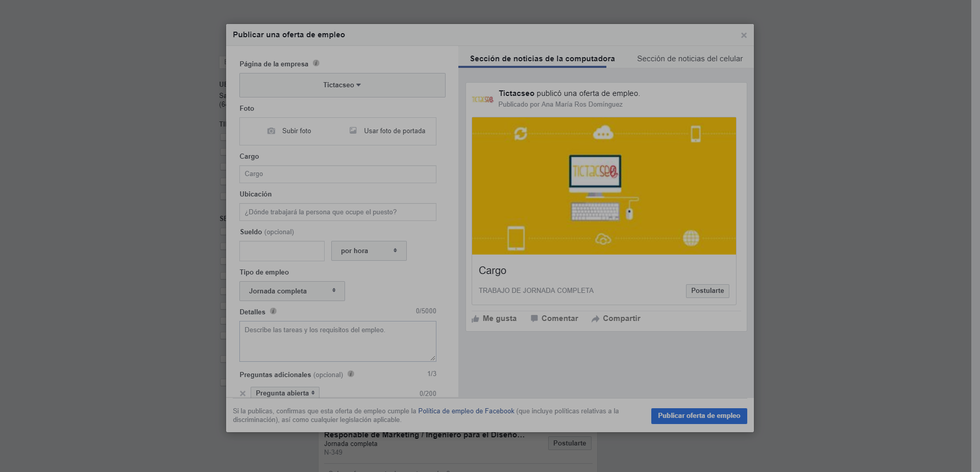Click the picture icon for Usar foto de portada
The image size is (980, 472).
353,131
